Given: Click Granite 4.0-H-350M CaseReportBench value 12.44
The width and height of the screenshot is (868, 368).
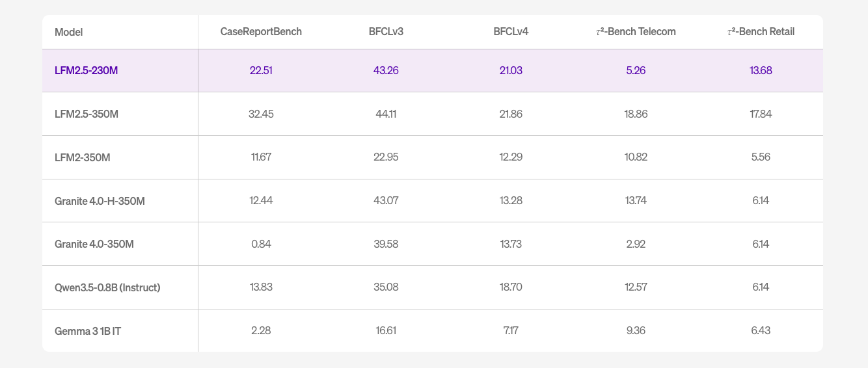Looking at the screenshot, I should pyautogui.click(x=261, y=201).
